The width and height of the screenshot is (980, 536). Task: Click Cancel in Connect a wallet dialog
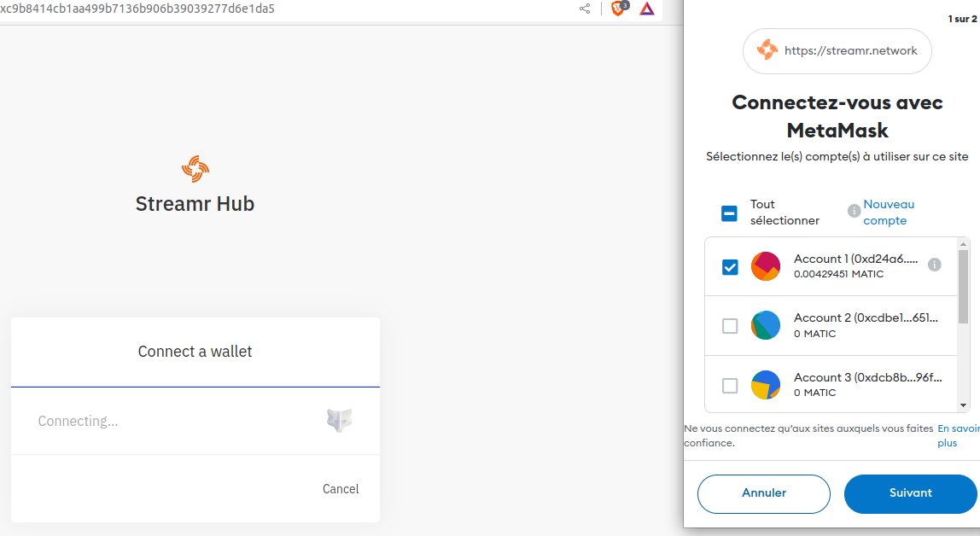pos(341,489)
